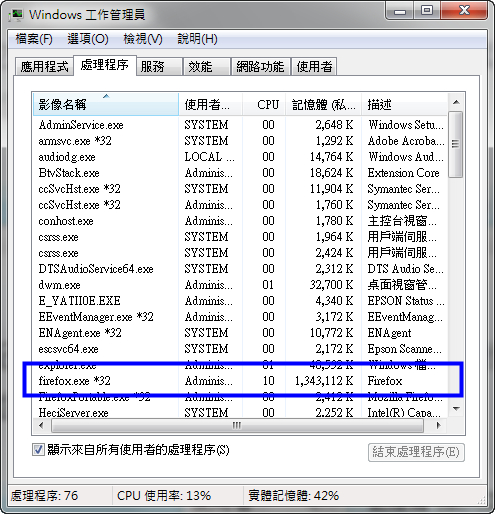
Task: Toggle 顯示來自所有使用者的處理程序 checkbox
Action: 38,450
